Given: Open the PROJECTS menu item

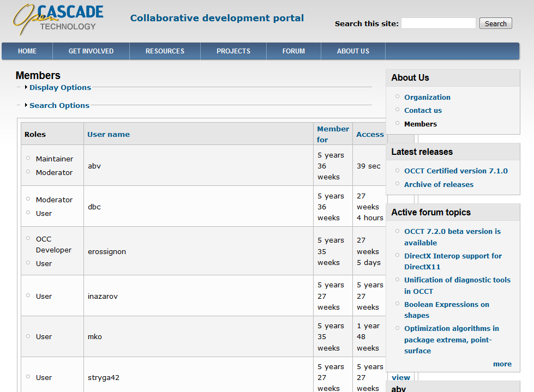Looking at the screenshot, I should [x=233, y=51].
